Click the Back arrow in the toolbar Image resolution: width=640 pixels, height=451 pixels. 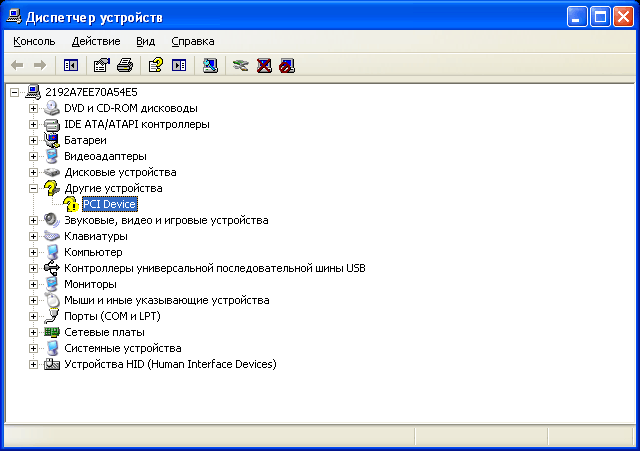pyautogui.click(x=17, y=65)
